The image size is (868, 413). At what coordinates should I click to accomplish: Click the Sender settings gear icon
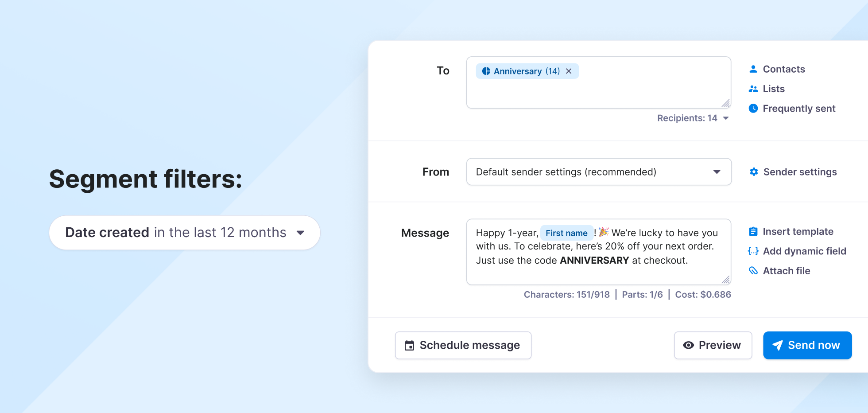[754, 172]
